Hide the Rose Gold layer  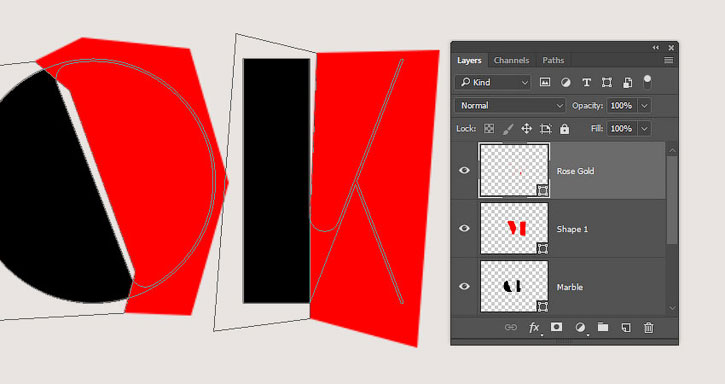click(x=464, y=171)
